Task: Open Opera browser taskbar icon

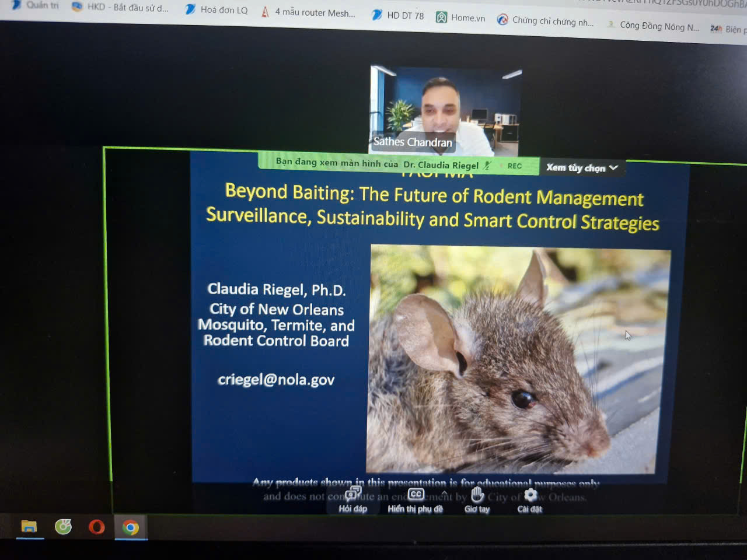Action: click(x=96, y=527)
